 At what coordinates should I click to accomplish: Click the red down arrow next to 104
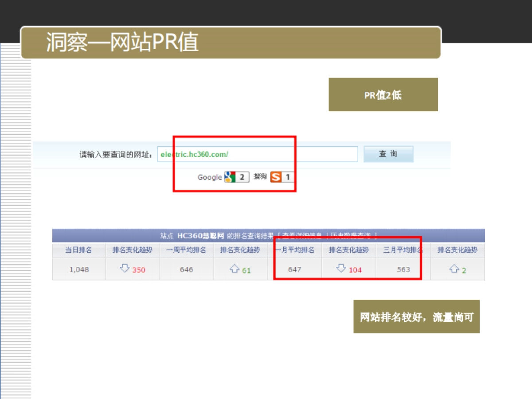[x=341, y=269]
